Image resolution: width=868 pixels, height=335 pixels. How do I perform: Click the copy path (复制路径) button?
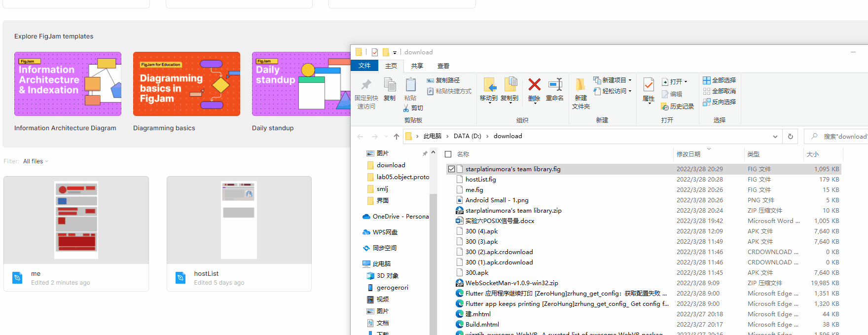pyautogui.click(x=443, y=80)
